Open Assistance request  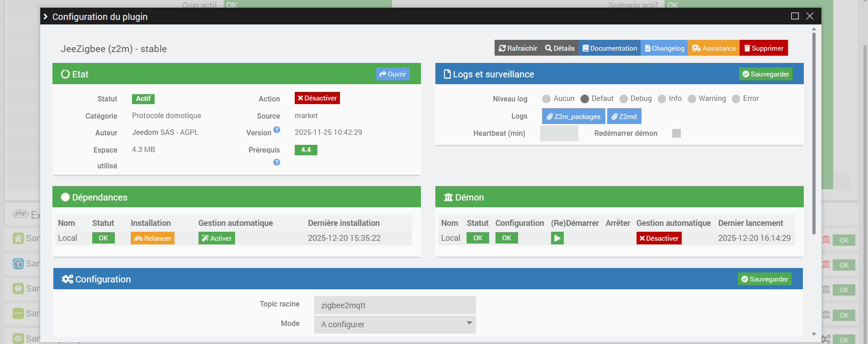714,48
